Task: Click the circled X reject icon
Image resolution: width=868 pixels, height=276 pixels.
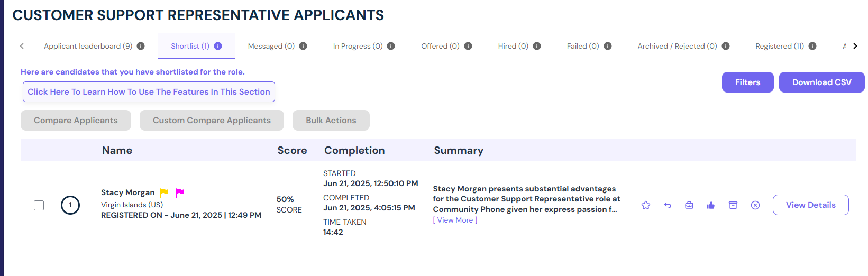Action: tap(755, 205)
